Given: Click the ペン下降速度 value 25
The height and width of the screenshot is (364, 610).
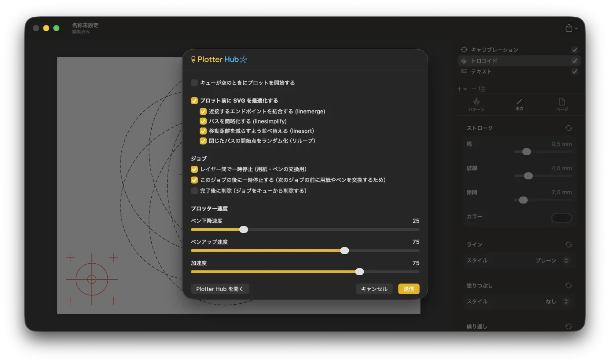Looking at the screenshot, I should tap(416, 221).
